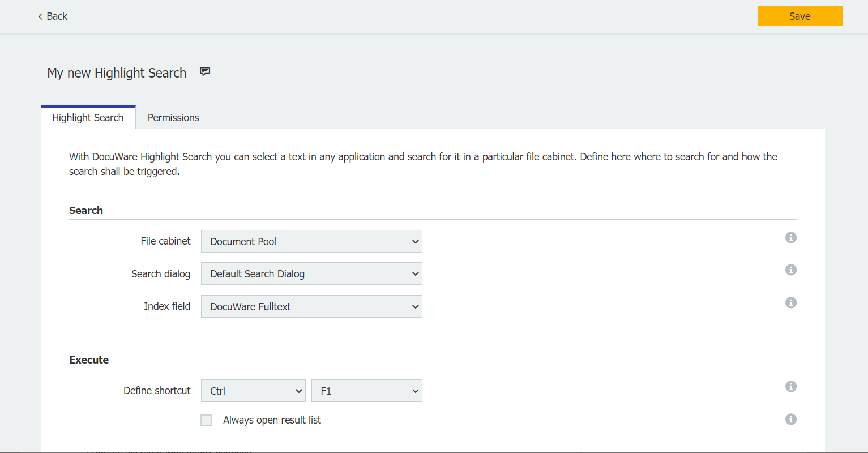Viewport: 868px width, 453px height.
Task: Click the Define shortcut label
Action: coord(157,391)
